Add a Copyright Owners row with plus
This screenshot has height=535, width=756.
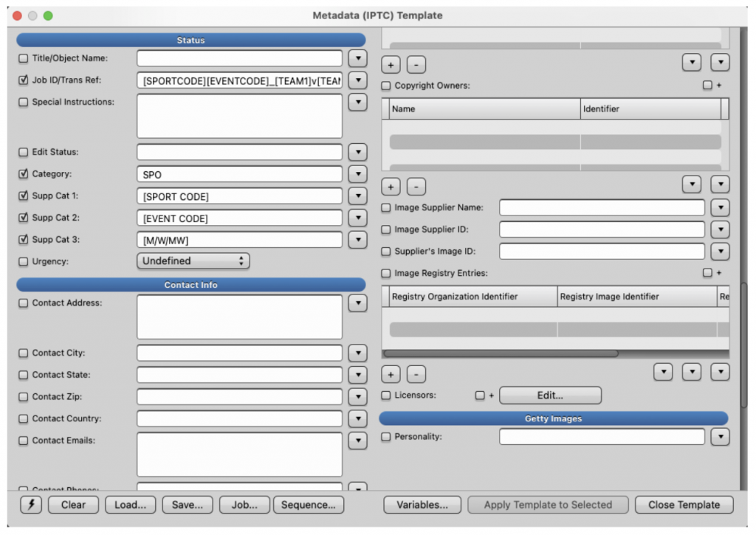pyautogui.click(x=391, y=187)
